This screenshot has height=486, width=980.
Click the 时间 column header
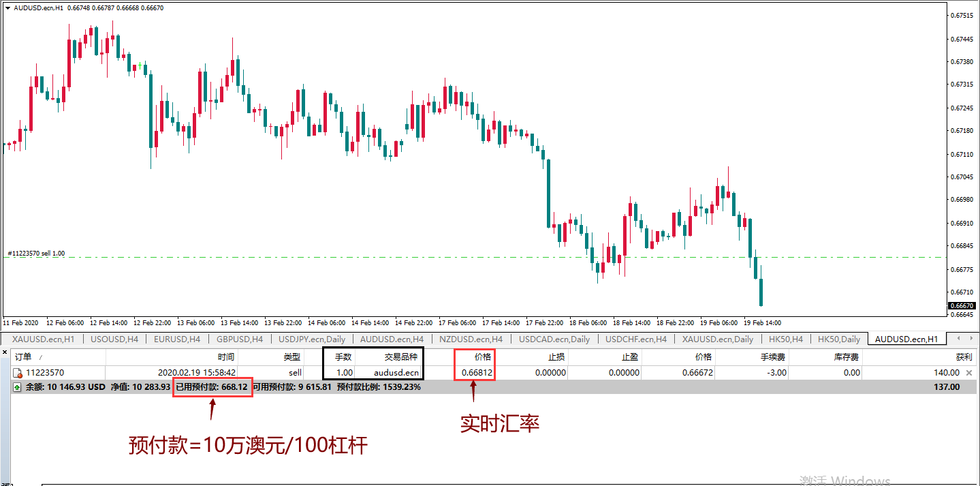click(226, 357)
